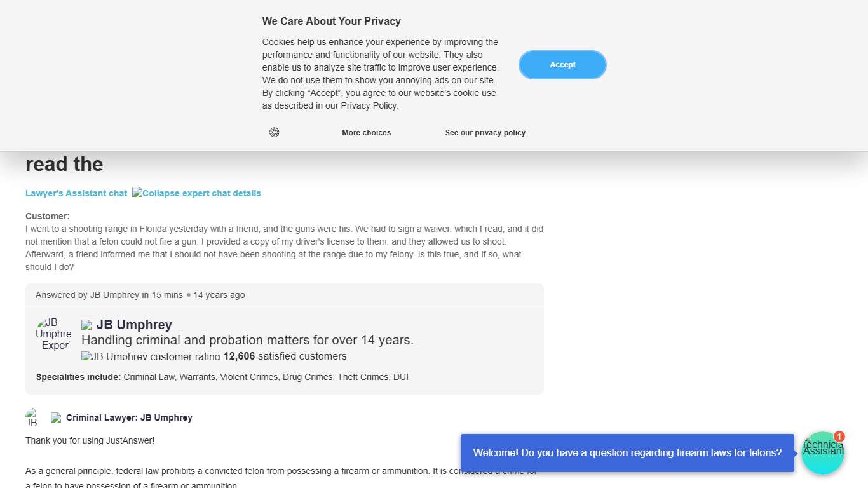This screenshot has width=868, height=488.
Task: Click the Specialities include line
Action: pos(222,377)
